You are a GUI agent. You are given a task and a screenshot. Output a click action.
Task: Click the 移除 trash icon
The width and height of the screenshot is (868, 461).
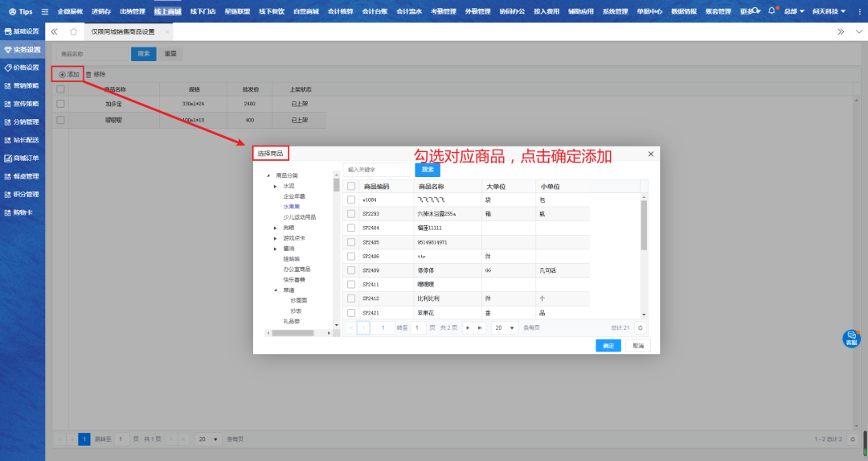[x=88, y=75]
